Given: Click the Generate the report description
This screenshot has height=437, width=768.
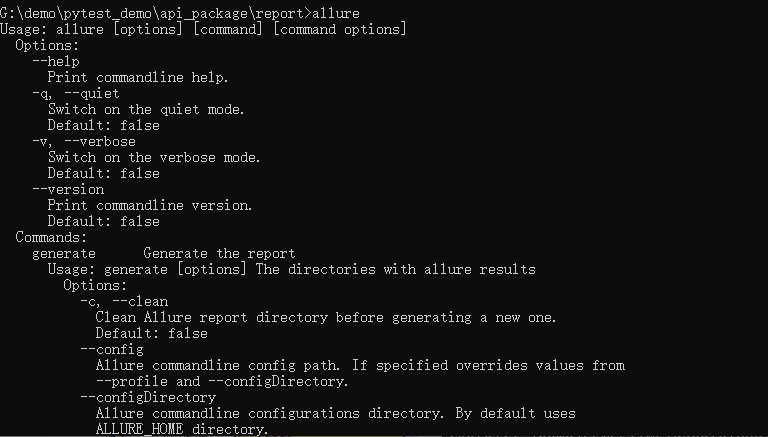Looking at the screenshot, I should point(219,253).
